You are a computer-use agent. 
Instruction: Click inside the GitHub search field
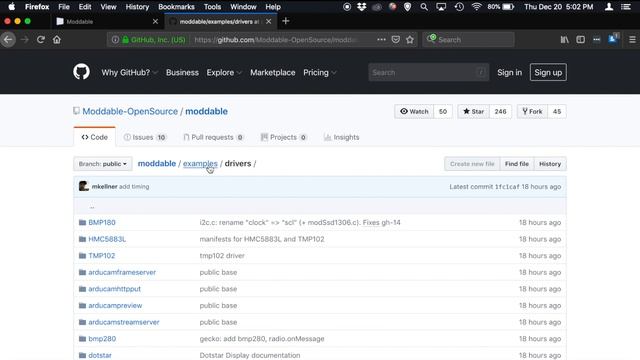[x=429, y=72]
